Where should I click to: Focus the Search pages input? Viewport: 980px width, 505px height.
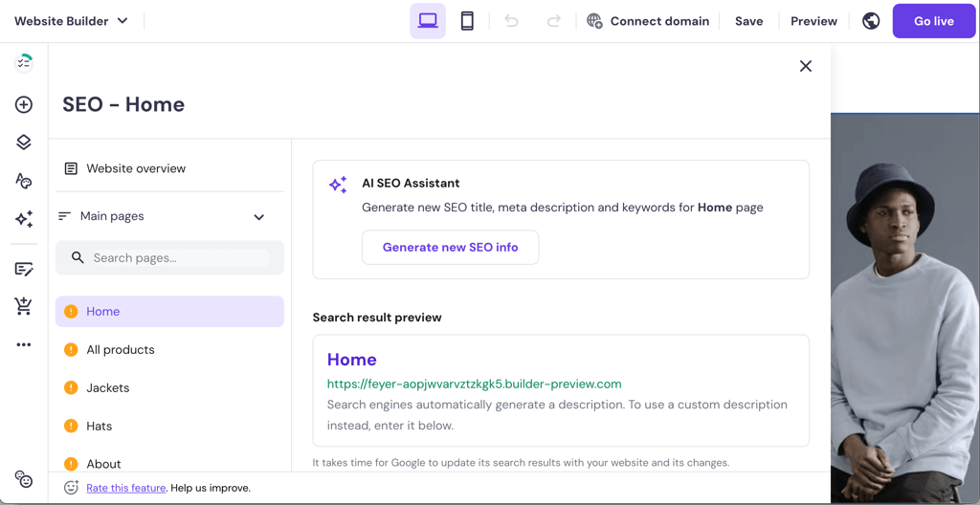click(x=170, y=257)
